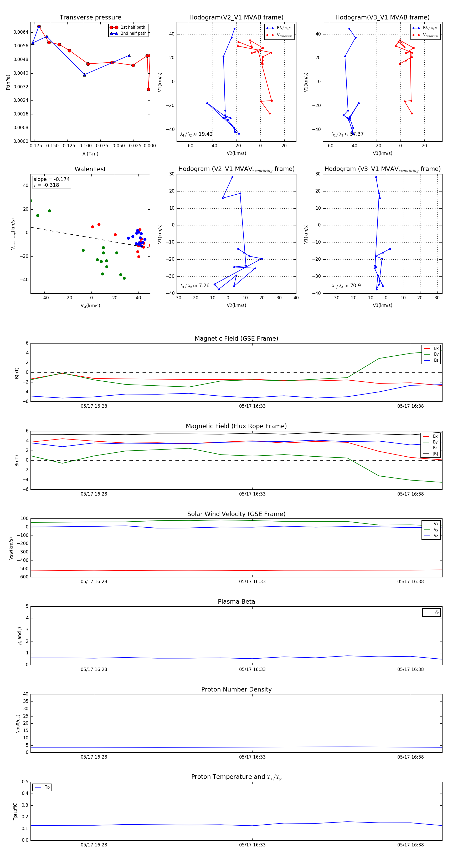Click the 'Magnetic Field (Flux Rope Frame)' title
473x868 pixels.
click(236, 426)
